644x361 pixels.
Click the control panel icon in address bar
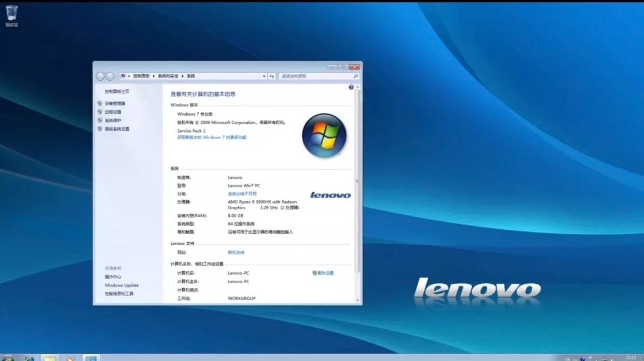[x=124, y=76]
